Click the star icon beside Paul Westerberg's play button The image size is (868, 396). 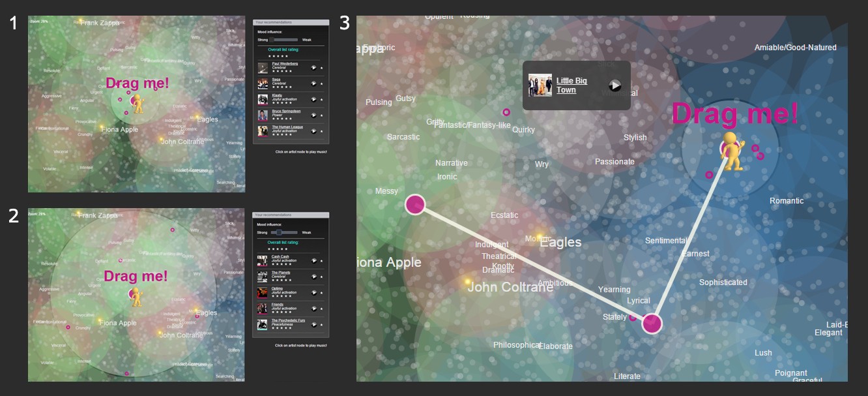(x=322, y=68)
